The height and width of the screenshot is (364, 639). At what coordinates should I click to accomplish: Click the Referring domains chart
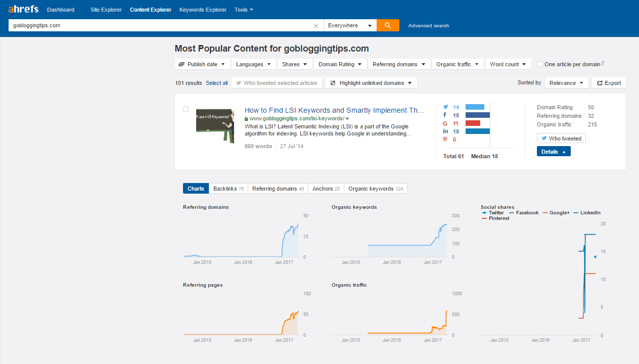[x=242, y=236]
